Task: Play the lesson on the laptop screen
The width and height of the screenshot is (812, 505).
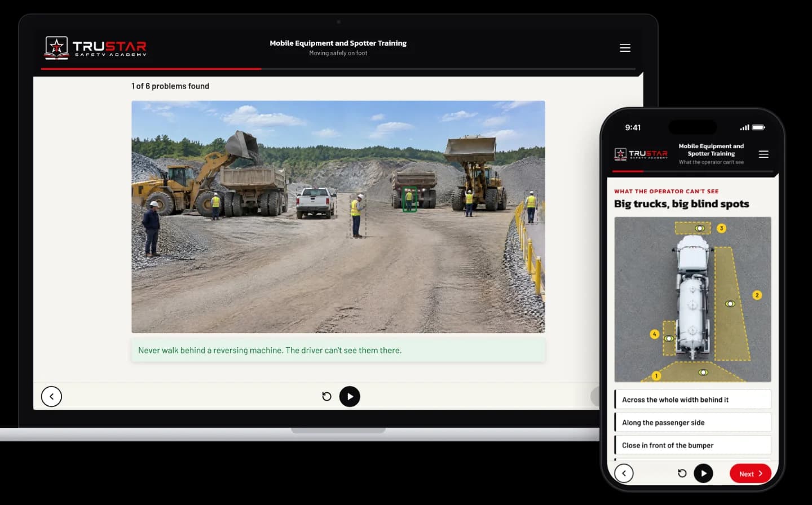Action: [350, 396]
